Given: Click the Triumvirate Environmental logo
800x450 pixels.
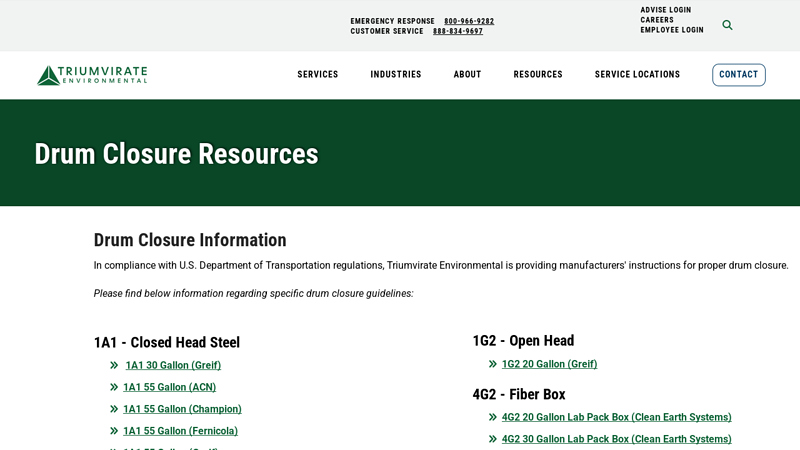Looking at the screenshot, I should point(92,75).
